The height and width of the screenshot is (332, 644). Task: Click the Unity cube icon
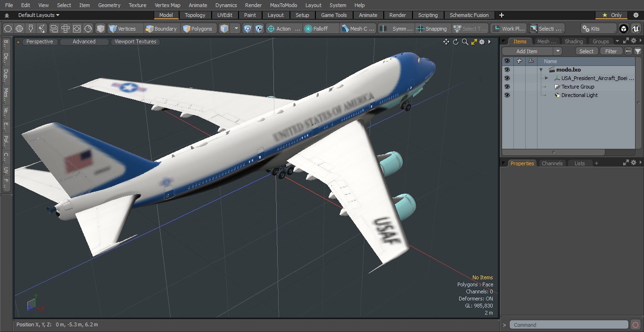tap(624, 29)
